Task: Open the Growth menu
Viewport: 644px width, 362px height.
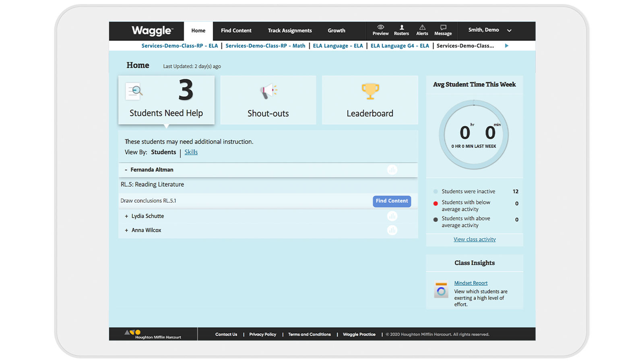Action: (x=336, y=31)
